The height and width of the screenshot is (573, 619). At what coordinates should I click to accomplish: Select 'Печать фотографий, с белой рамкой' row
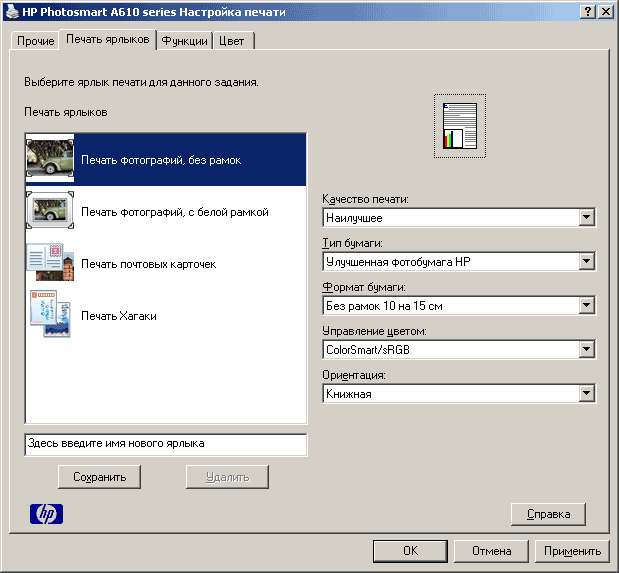click(x=166, y=212)
